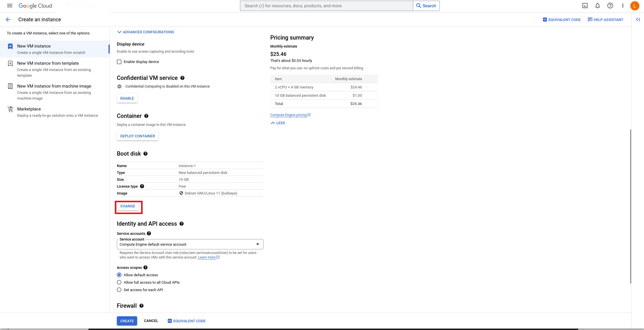
Task: Open the main navigation hamburger menu
Action: [x=9, y=6]
